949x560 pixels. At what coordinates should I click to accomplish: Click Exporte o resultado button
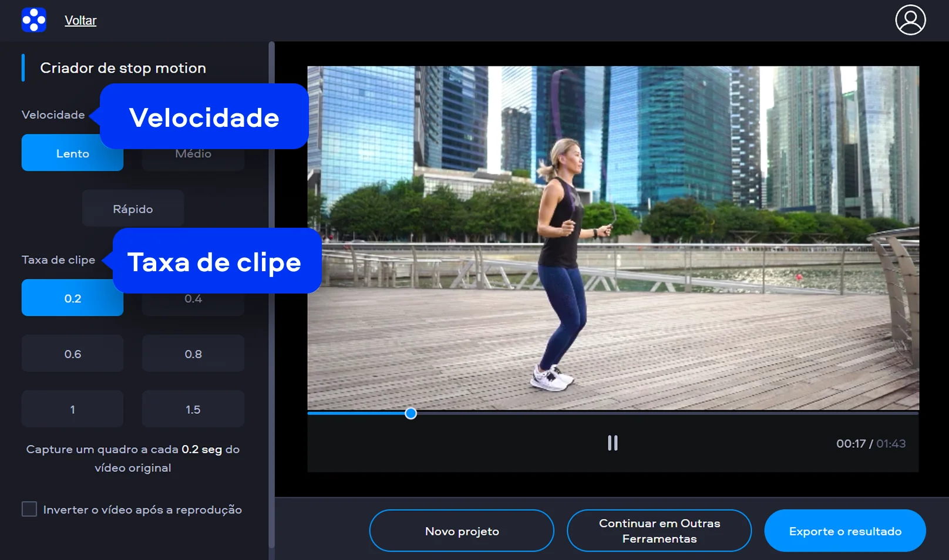click(845, 531)
